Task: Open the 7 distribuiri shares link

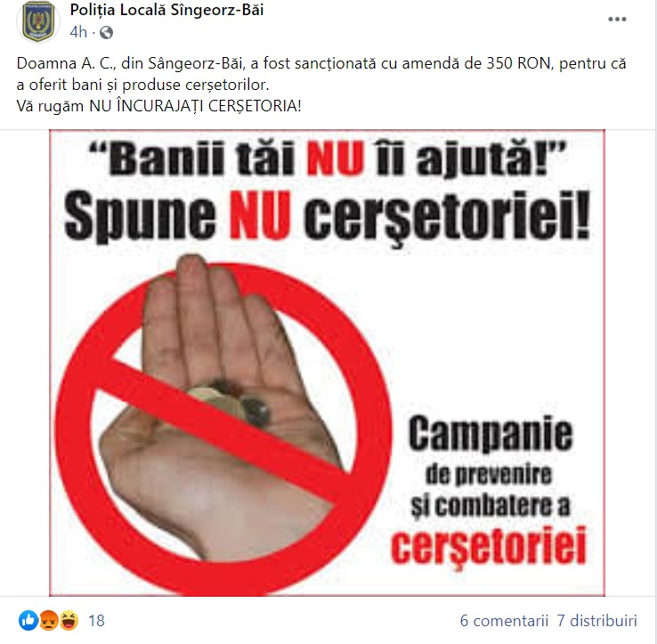Action: pyautogui.click(x=596, y=621)
